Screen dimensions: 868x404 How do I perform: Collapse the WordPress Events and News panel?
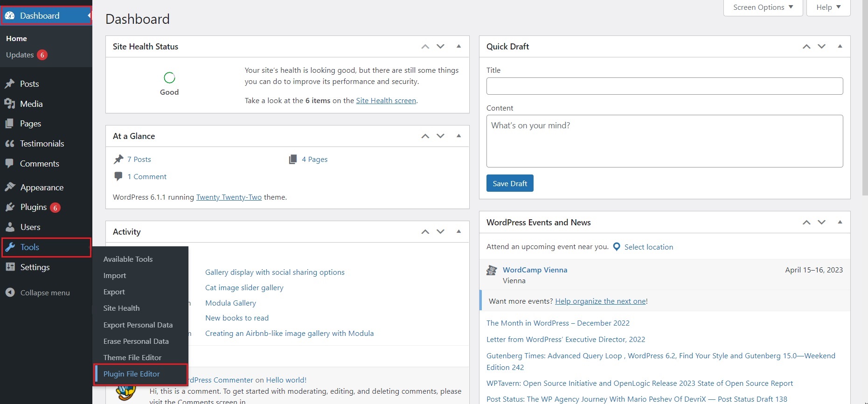840,222
